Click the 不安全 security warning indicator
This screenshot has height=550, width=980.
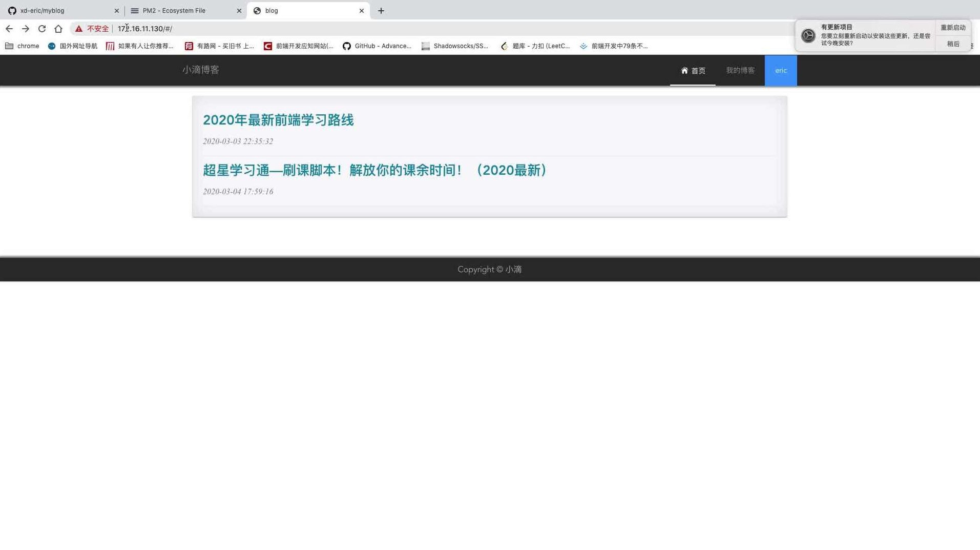pyautogui.click(x=92, y=29)
